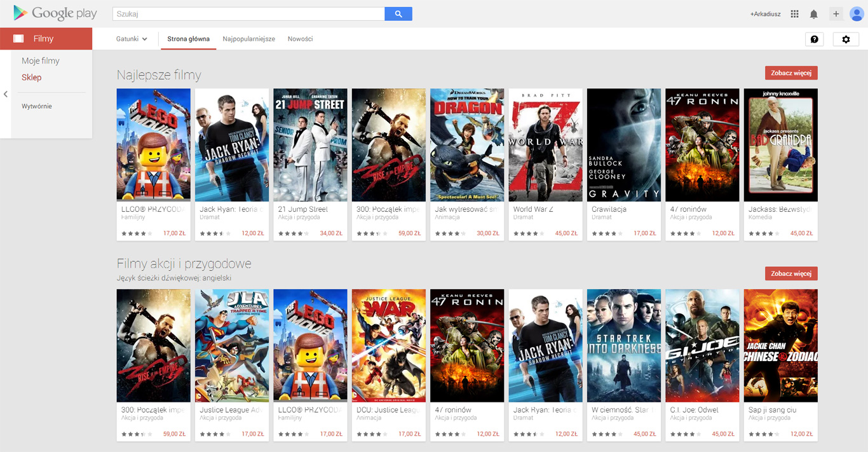Click the blue search magnifier button

pyautogui.click(x=398, y=13)
